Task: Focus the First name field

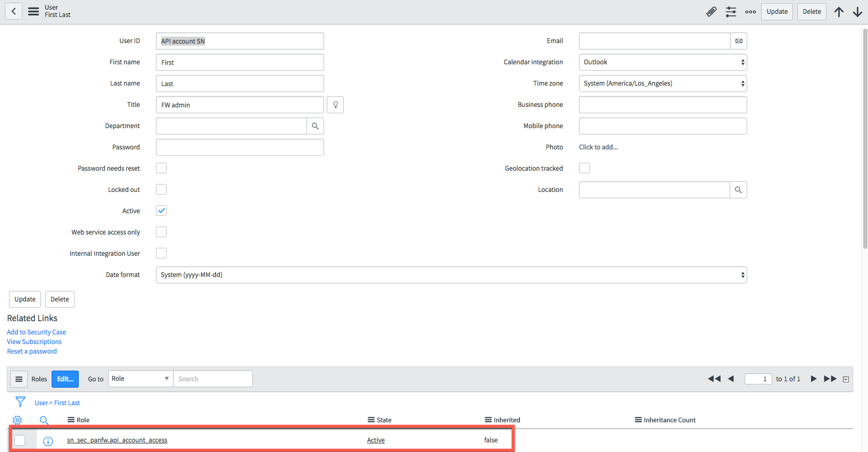Action: pyautogui.click(x=240, y=62)
